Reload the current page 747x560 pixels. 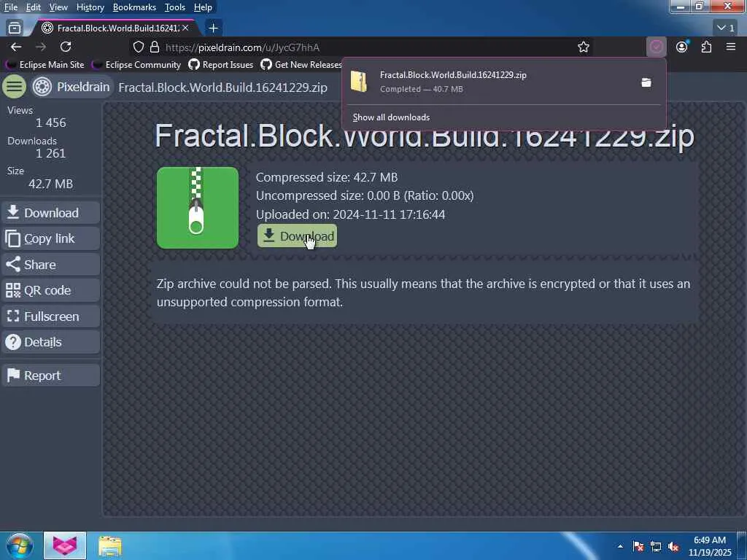[66, 47]
